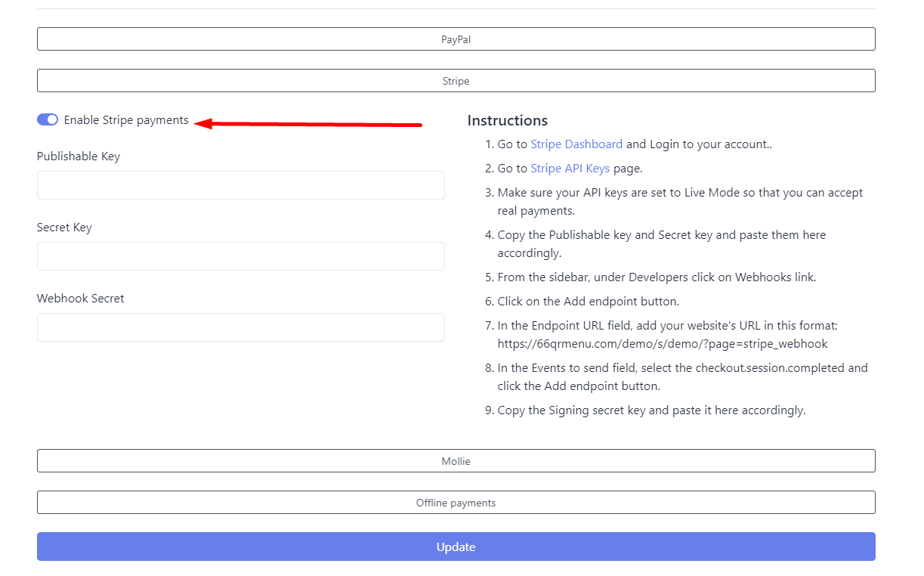Toggle the Enable Stripe payments switch
The width and height of the screenshot is (924, 576).
(x=48, y=120)
